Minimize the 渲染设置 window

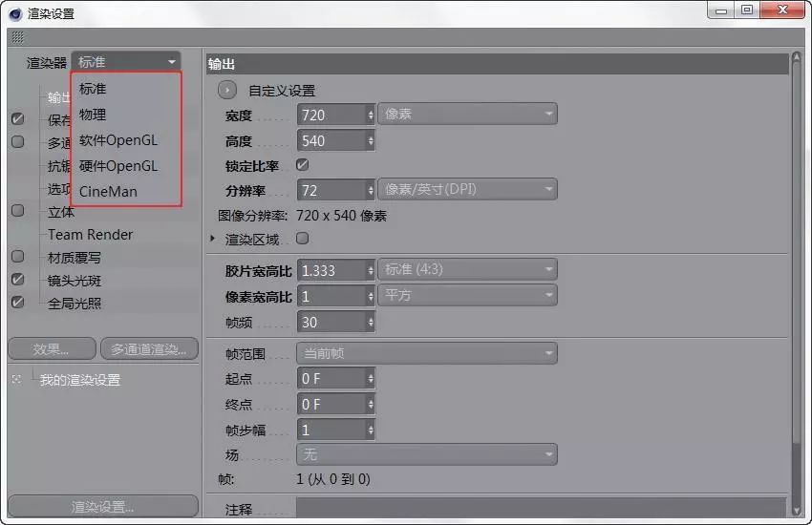(721, 10)
